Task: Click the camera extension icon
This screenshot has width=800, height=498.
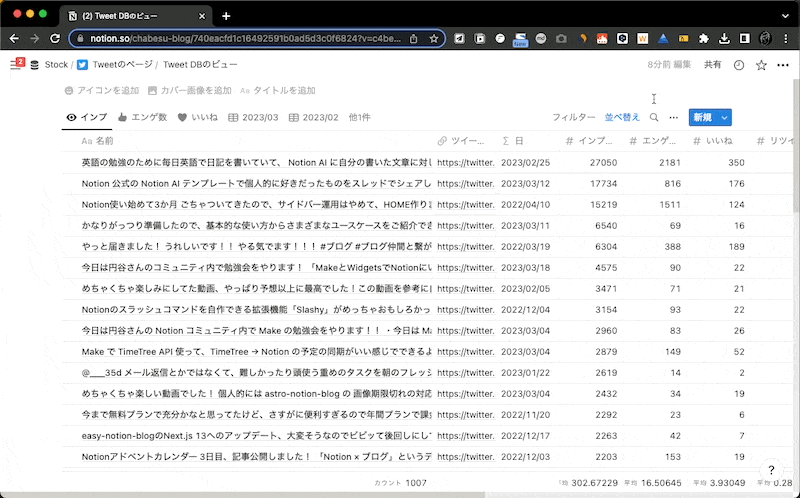Action: [561, 39]
